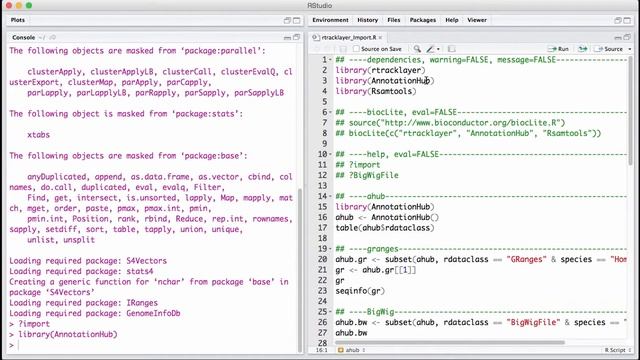
Task: Click the ahub section icon in status bar
Action: pos(341,350)
